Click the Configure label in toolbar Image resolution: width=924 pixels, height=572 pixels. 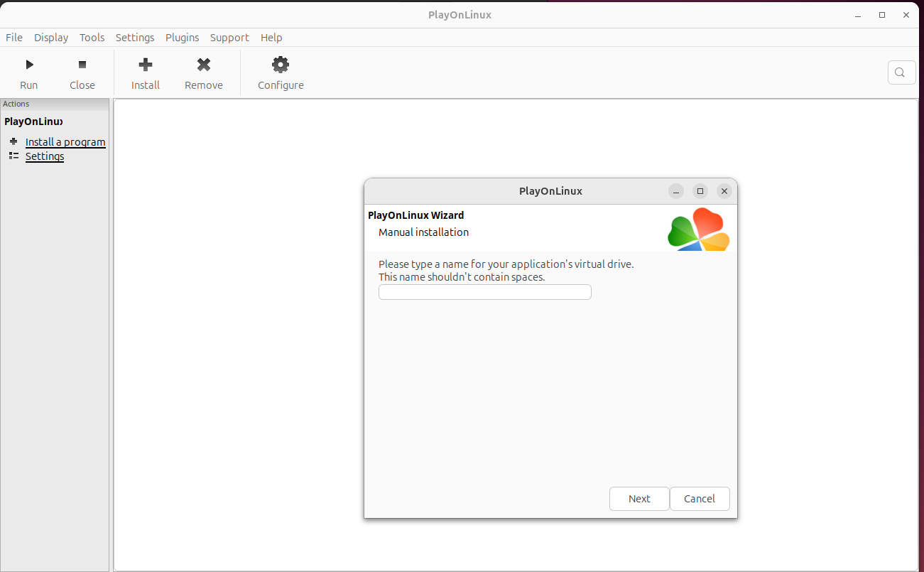pyautogui.click(x=281, y=85)
